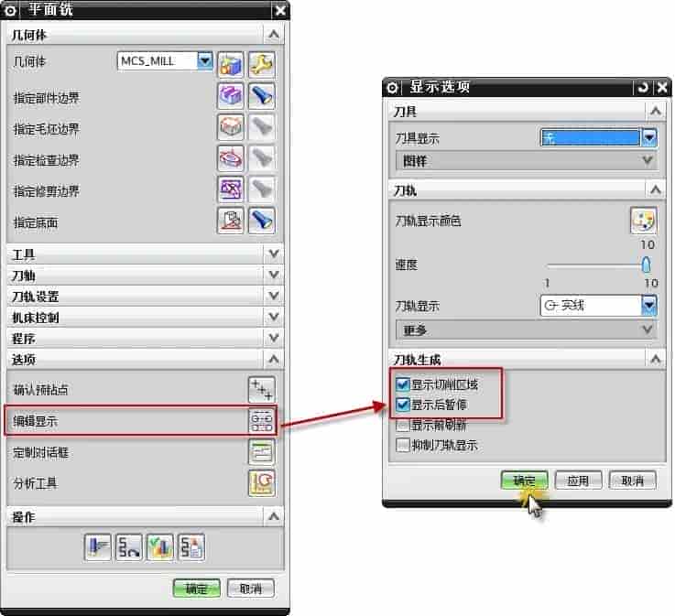The width and height of the screenshot is (675, 616).
Task: Click the 指定毛坯边界 select icon
Action: (x=231, y=127)
